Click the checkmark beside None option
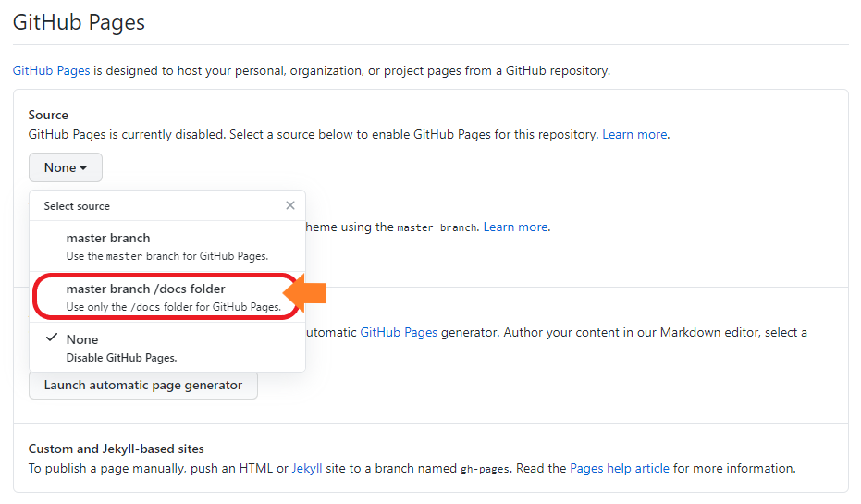 pos(52,338)
